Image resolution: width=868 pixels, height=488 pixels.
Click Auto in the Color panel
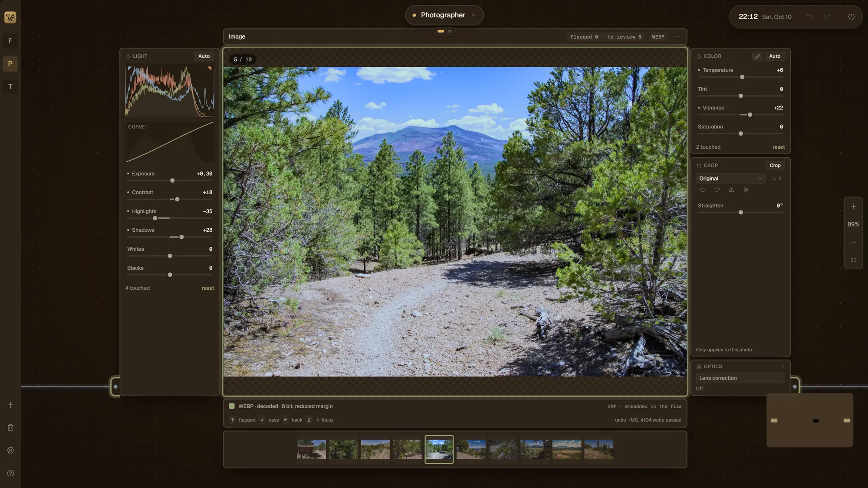pos(775,56)
